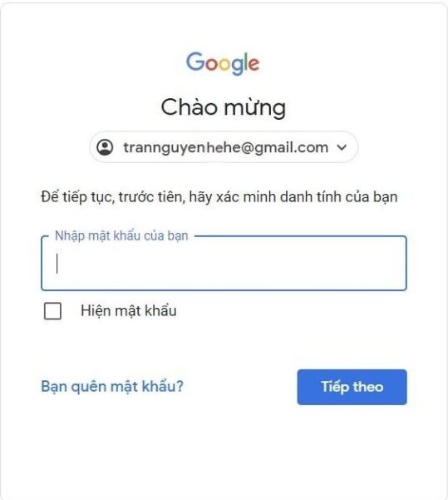Open account switcher via trannguyenhehe@gmail.com
Screen dimensions: 448x500
[224, 147]
